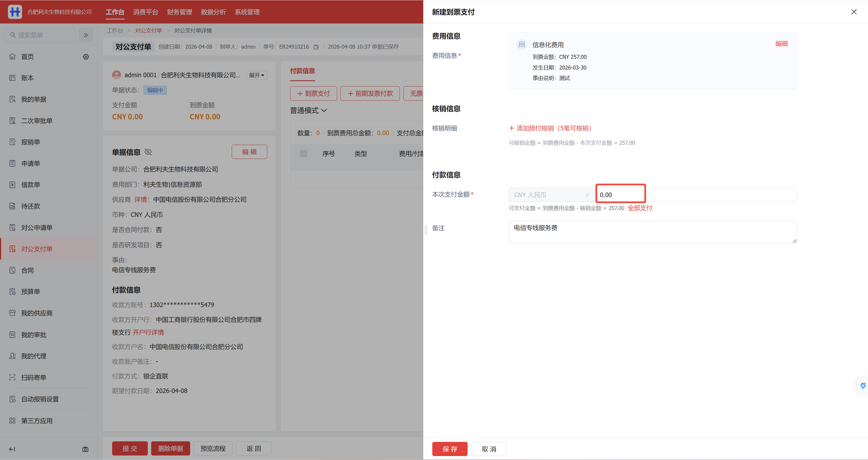Select the 付款信息 tab
Image resolution: width=868 pixels, height=460 pixels.
(302, 71)
